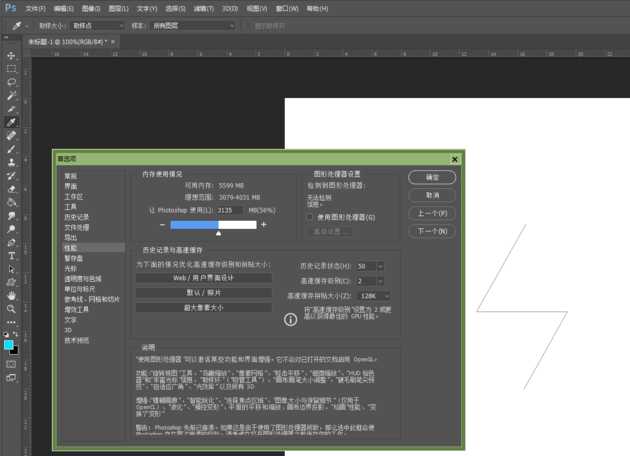Select 界面 in preferences category list

tap(71, 186)
